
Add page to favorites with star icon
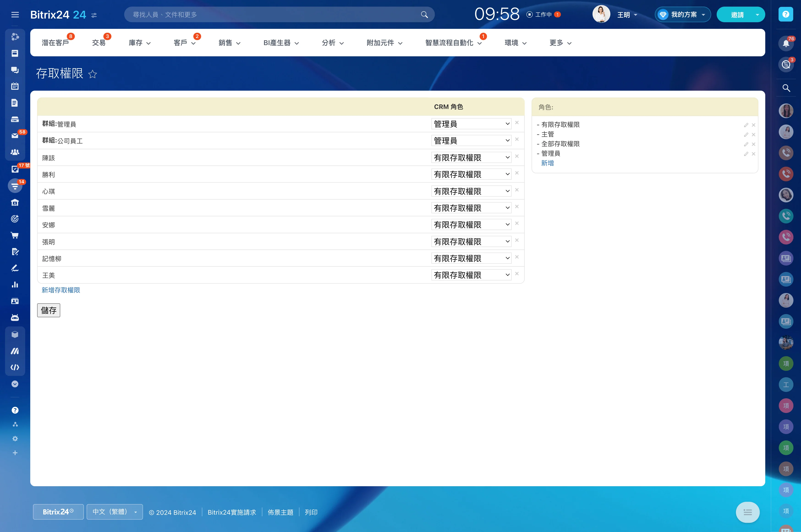click(x=92, y=74)
